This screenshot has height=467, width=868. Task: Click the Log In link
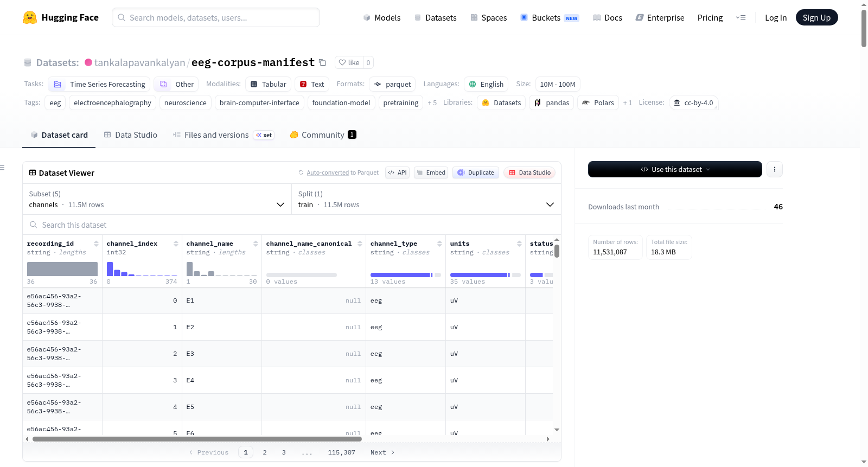[776, 18]
